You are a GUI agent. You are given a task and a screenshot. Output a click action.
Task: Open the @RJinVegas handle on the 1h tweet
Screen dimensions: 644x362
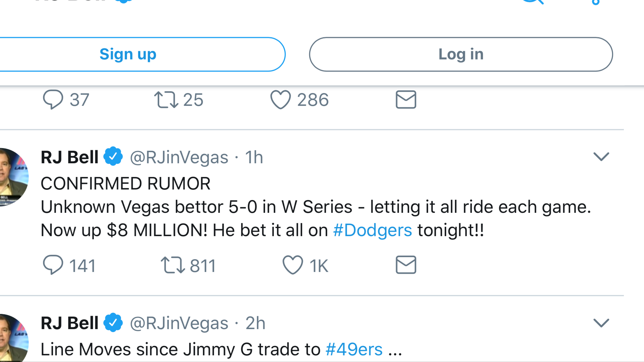pos(179,157)
